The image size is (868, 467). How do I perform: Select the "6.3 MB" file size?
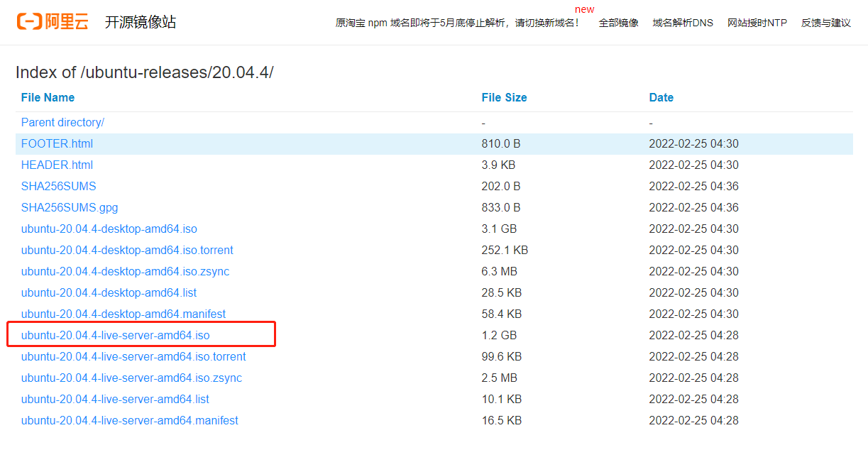(499, 271)
